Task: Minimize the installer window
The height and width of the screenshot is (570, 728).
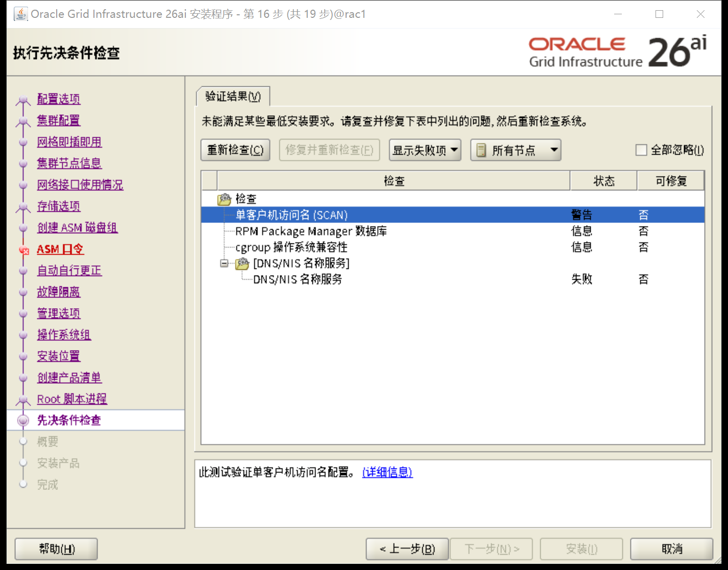Action: (618, 14)
